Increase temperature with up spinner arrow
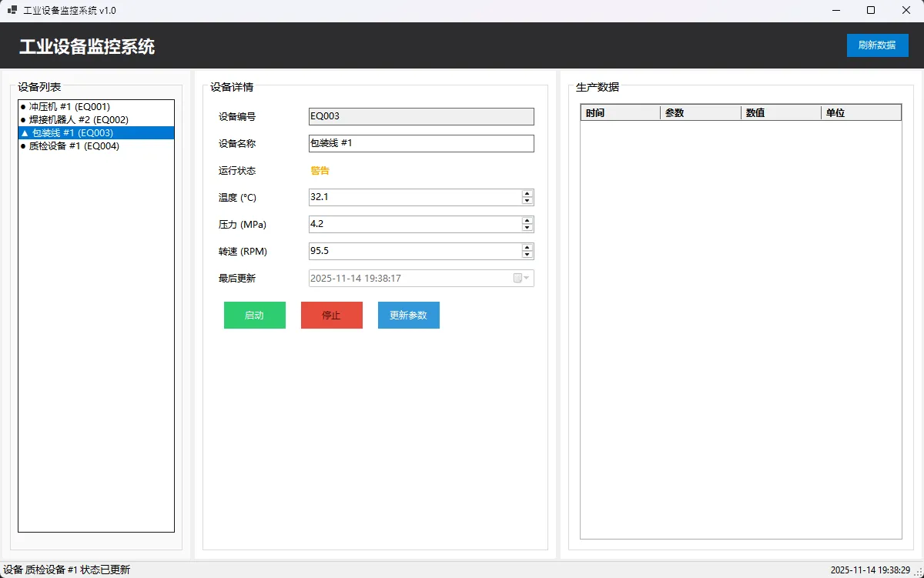 tap(527, 194)
